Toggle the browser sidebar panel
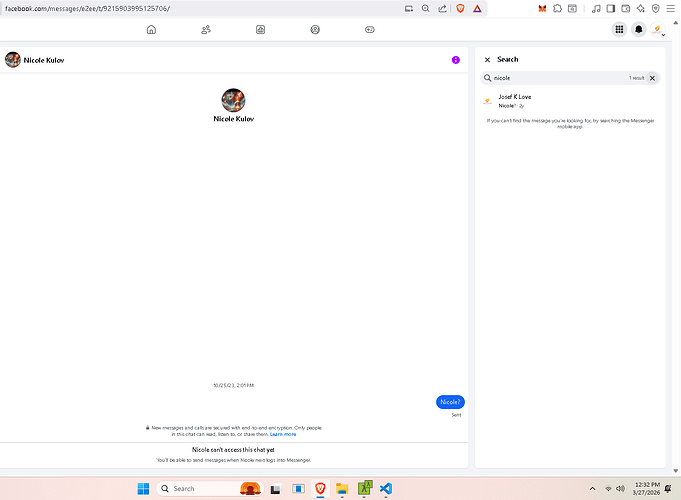681x500 pixels. [611, 8]
